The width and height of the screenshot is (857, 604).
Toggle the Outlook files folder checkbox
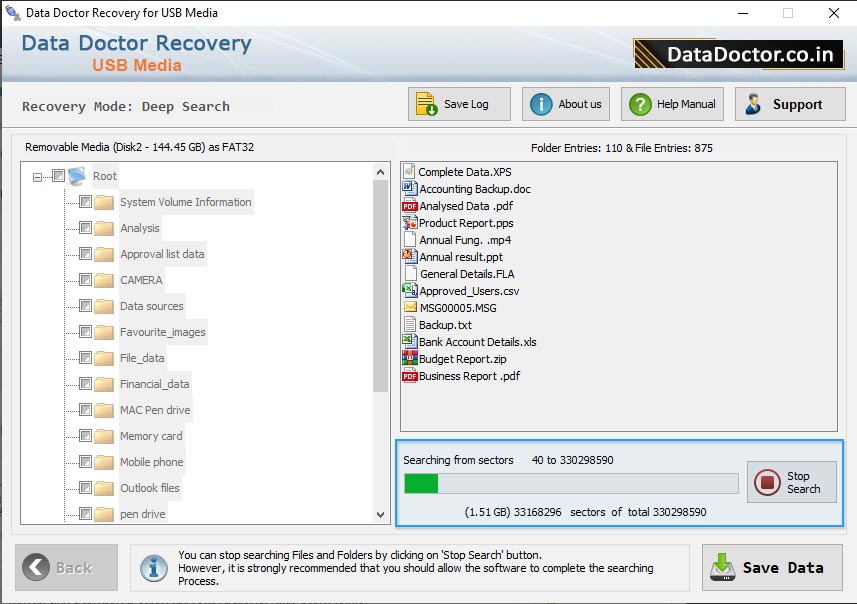pos(85,488)
